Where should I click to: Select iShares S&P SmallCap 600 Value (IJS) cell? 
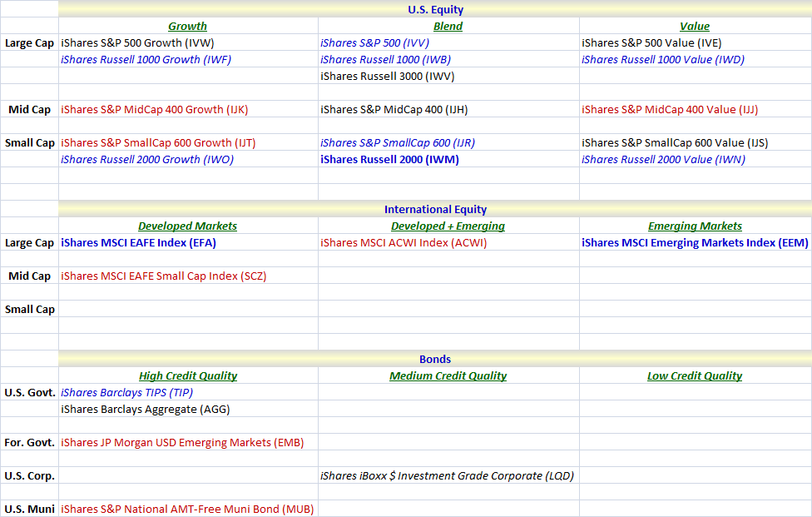(696, 142)
